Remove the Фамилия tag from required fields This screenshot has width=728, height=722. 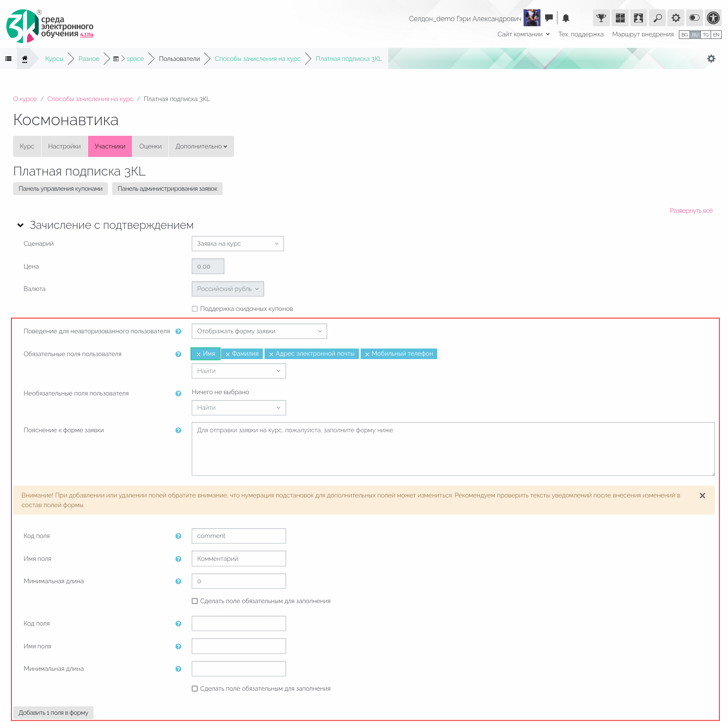point(228,354)
